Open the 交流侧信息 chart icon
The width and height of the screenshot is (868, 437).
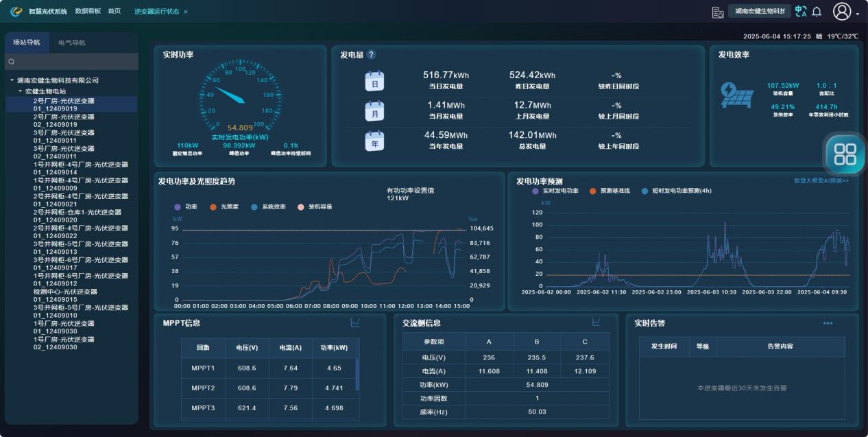click(x=596, y=322)
